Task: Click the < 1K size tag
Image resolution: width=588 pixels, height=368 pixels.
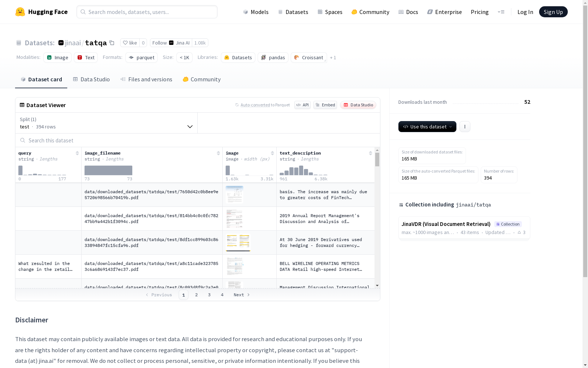Action: coord(184,57)
